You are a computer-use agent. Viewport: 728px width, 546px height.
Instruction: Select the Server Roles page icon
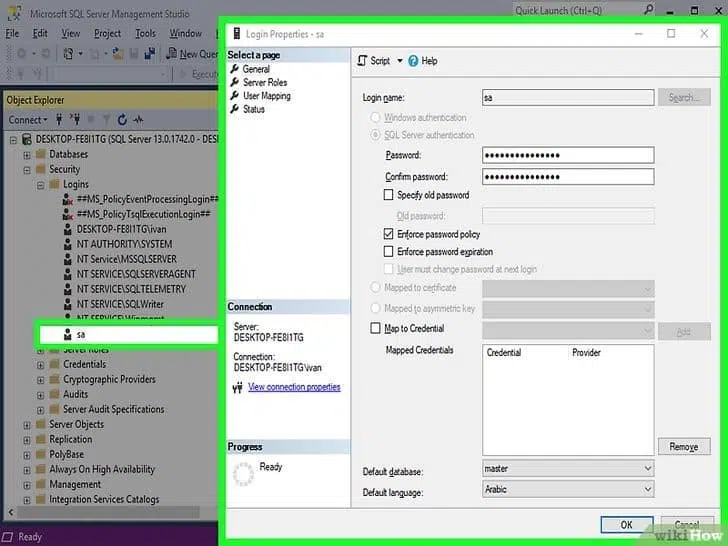235,83
